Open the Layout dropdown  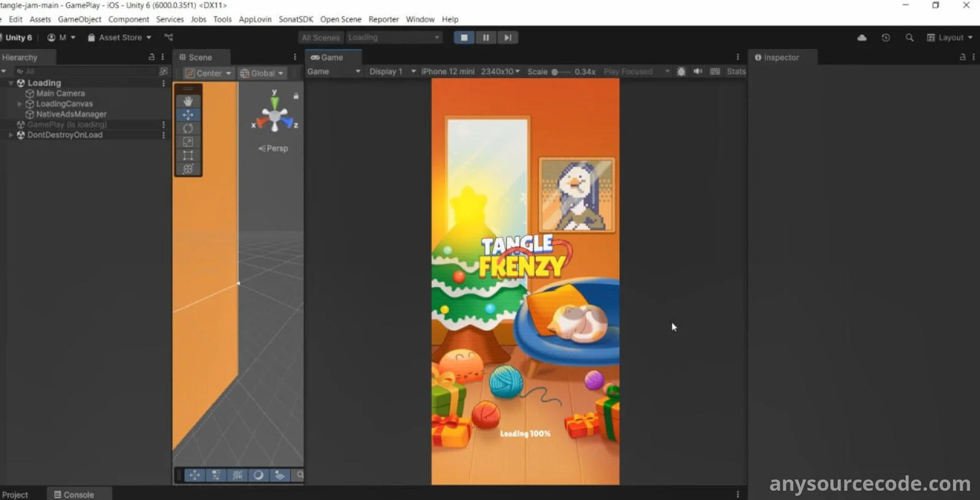tap(950, 37)
